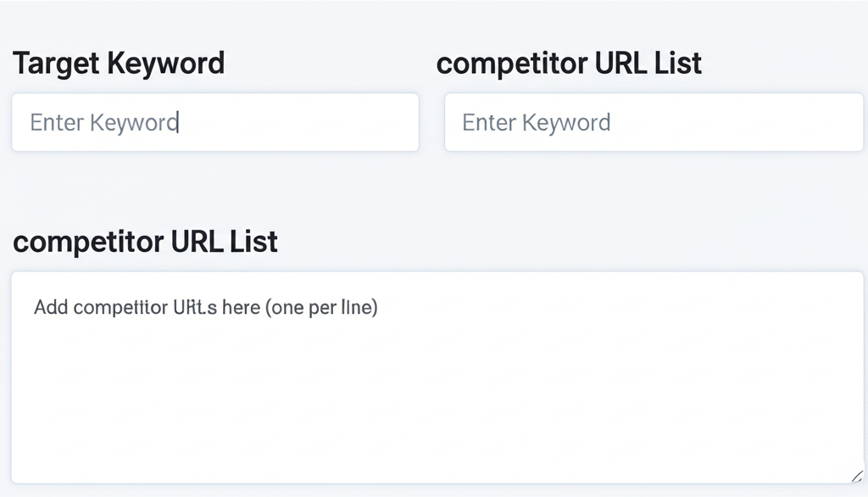Click "Enter Keyword" placeholder in Target Keyword field
This screenshot has height=497, width=868.
pyautogui.click(x=103, y=123)
